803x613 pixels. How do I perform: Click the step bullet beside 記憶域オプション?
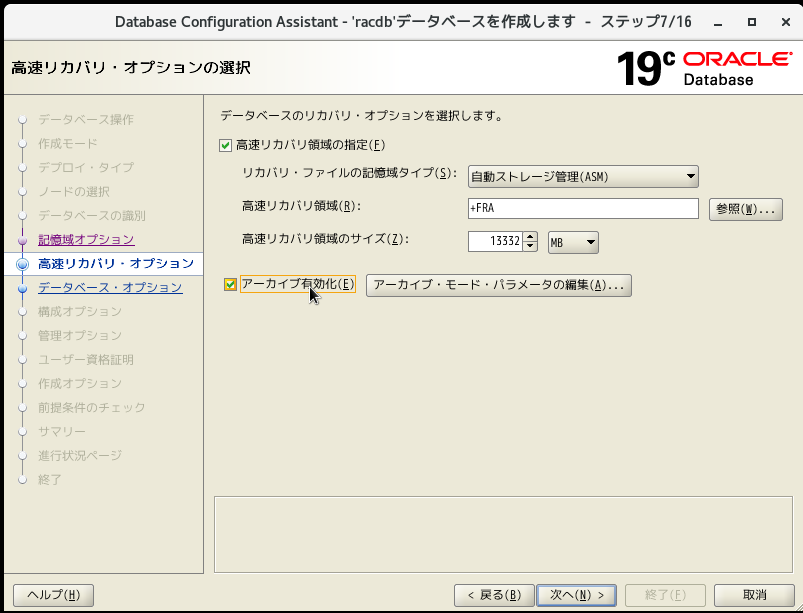(x=23, y=240)
